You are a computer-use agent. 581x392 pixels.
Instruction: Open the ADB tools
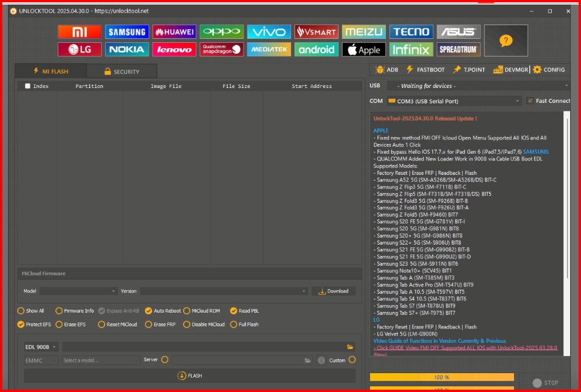coord(387,70)
